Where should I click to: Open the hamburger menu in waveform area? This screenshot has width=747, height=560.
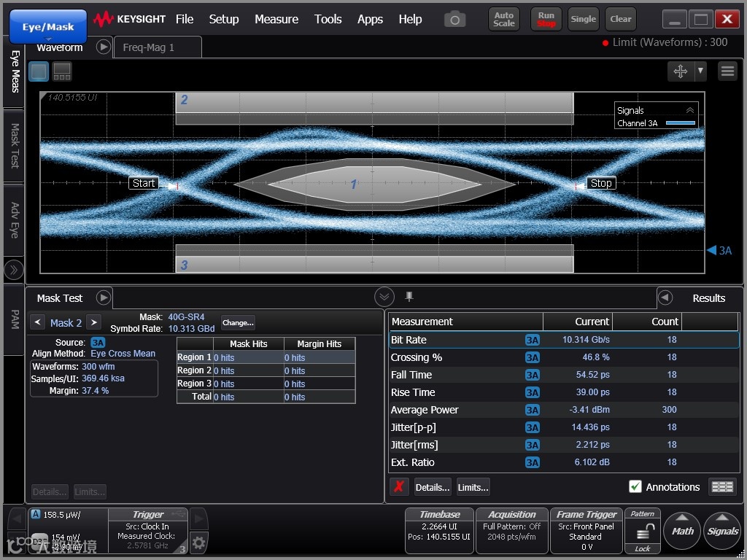tap(727, 71)
